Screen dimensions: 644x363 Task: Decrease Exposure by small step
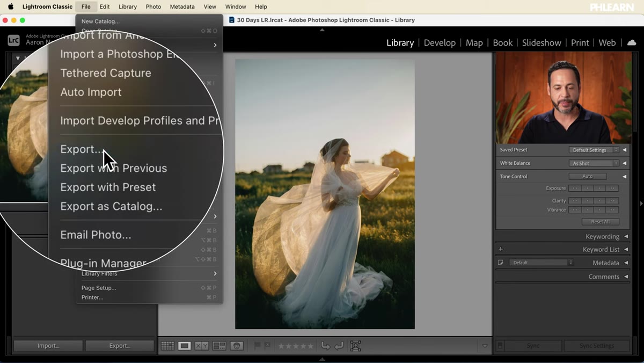click(588, 188)
